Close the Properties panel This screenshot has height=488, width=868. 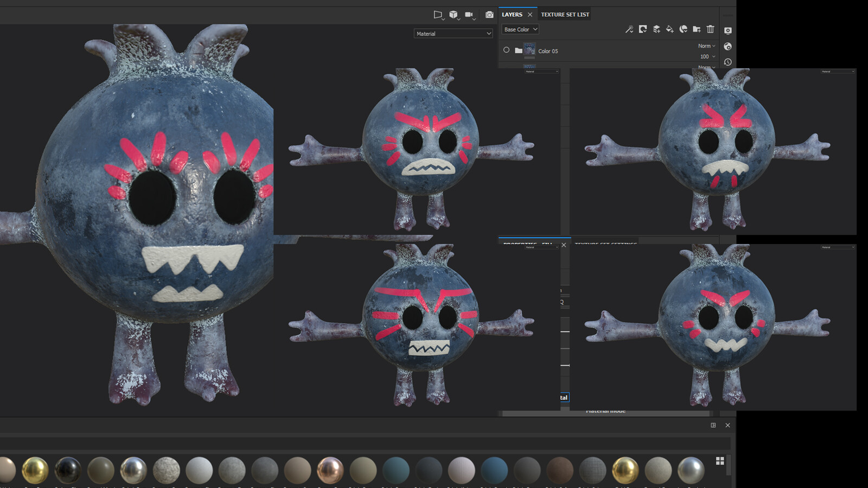tap(564, 245)
